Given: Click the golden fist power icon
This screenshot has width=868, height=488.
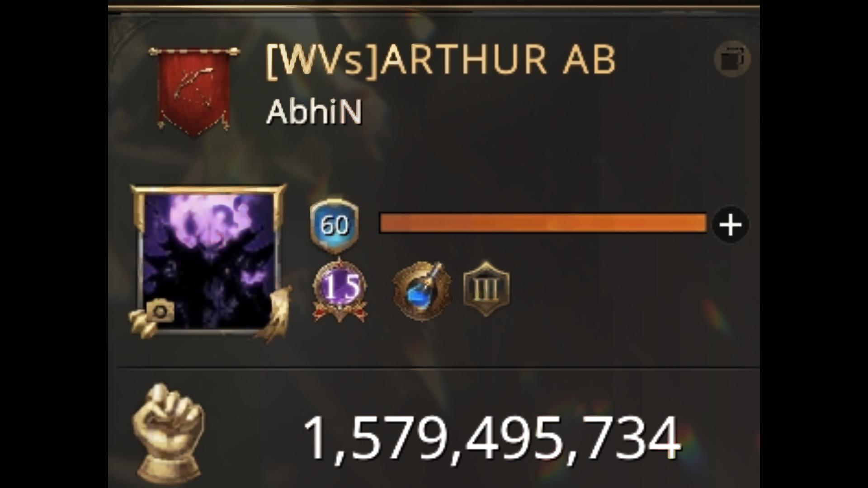Looking at the screenshot, I should (168, 434).
